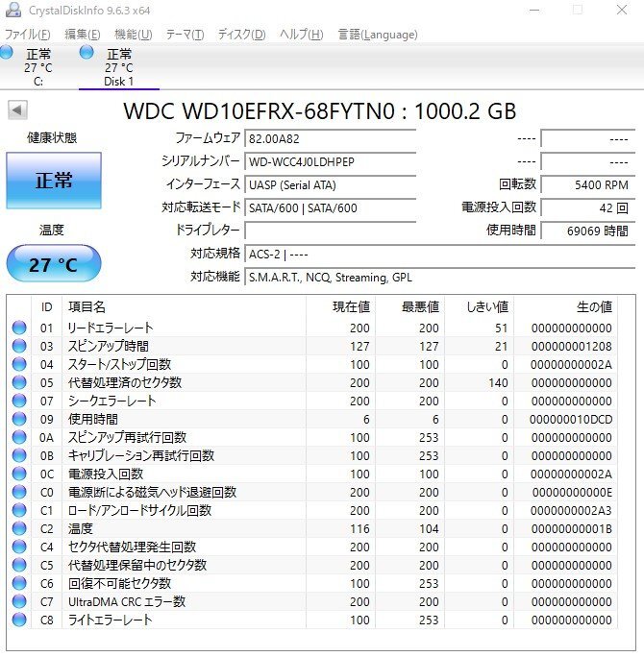The width and height of the screenshot is (644, 657).
Task: Open the 機能(U) menu
Action: [x=134, y=34]
